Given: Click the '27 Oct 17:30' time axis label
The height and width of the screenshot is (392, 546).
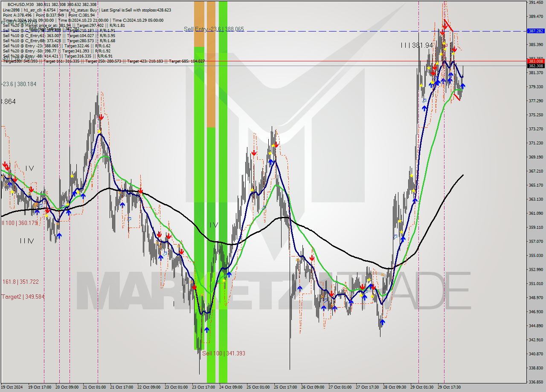Looking at the screenshot, I should (368, 387).
